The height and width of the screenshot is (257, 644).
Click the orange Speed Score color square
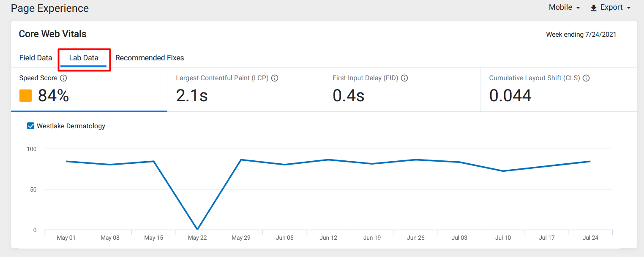[26, 96]
